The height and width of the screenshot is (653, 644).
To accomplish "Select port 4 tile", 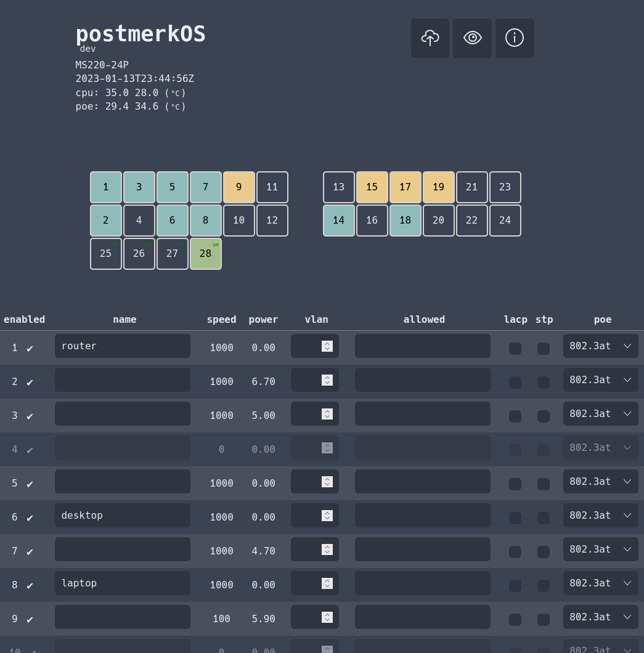I will click(139, 221).
